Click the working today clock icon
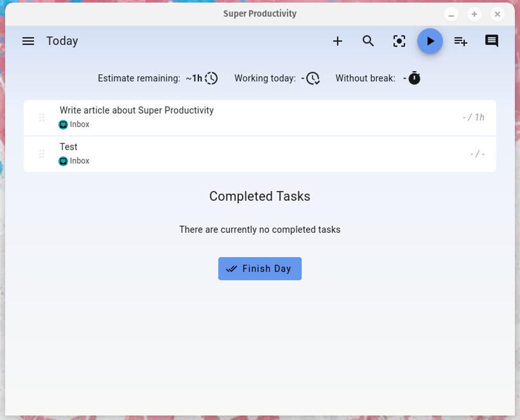The width and height of the screenshot is (520, 420). [x=313, y=78]
